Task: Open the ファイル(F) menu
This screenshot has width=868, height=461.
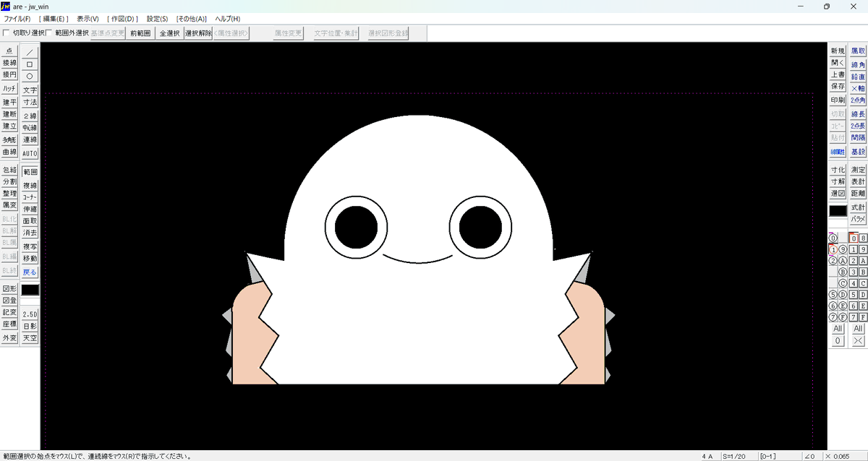Action: point(17,19)
